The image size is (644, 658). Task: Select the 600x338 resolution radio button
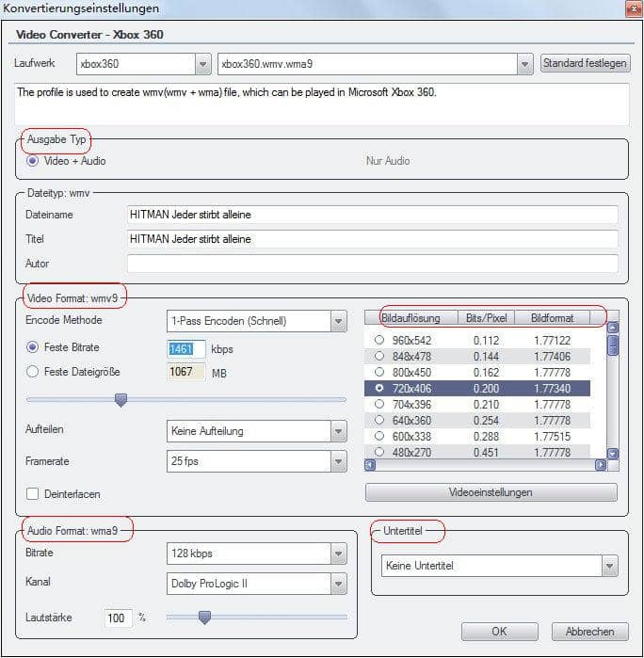[379, 436]
